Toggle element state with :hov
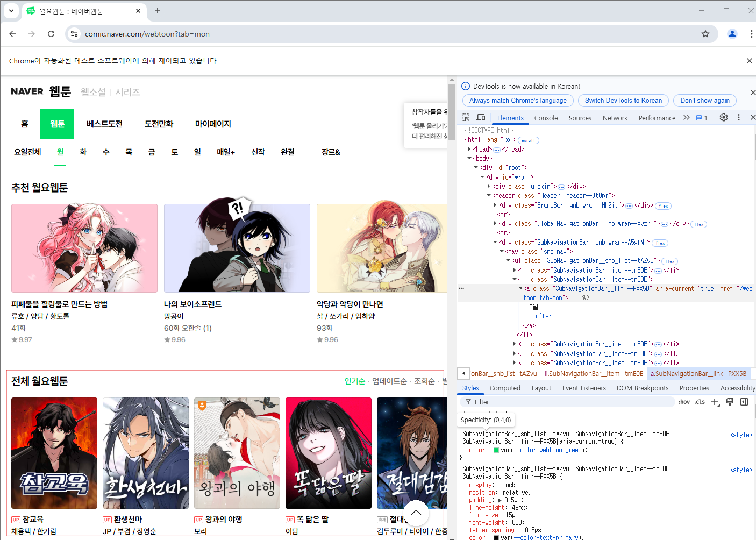This screenshot has width=756, height=540. [x=684, y=402]
